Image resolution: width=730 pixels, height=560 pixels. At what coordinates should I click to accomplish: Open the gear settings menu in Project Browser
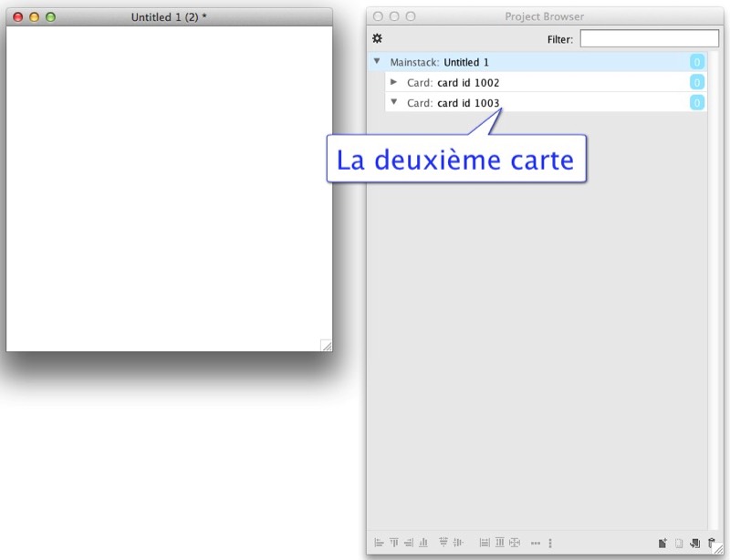pyautogui.click(x=378, y=39)
